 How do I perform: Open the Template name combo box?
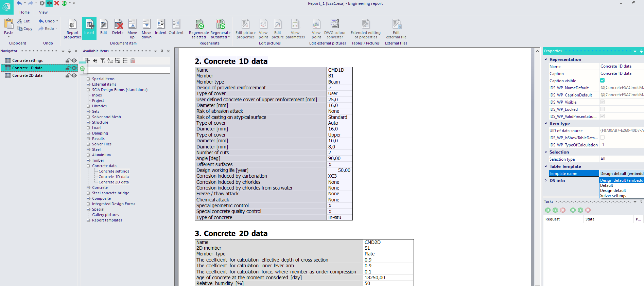click(621, 173)
